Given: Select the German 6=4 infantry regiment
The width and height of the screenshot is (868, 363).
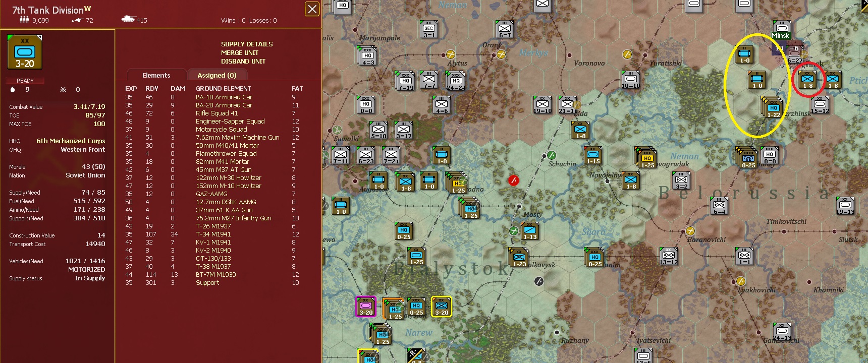Looking at the screenshot, I should pos(719,206).
